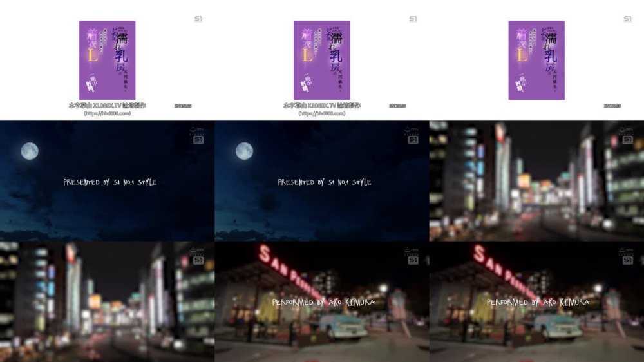Click the moon in the left night-sky frame

click(x=30, y=151)
